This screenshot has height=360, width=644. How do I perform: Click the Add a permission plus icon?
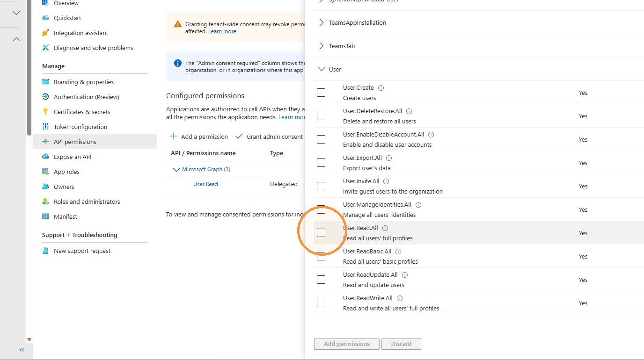tap(174, 137)
